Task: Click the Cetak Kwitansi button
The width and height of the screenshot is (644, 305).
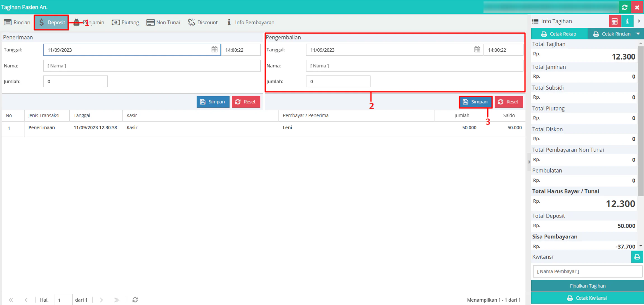Action: (x=588, y=298)
